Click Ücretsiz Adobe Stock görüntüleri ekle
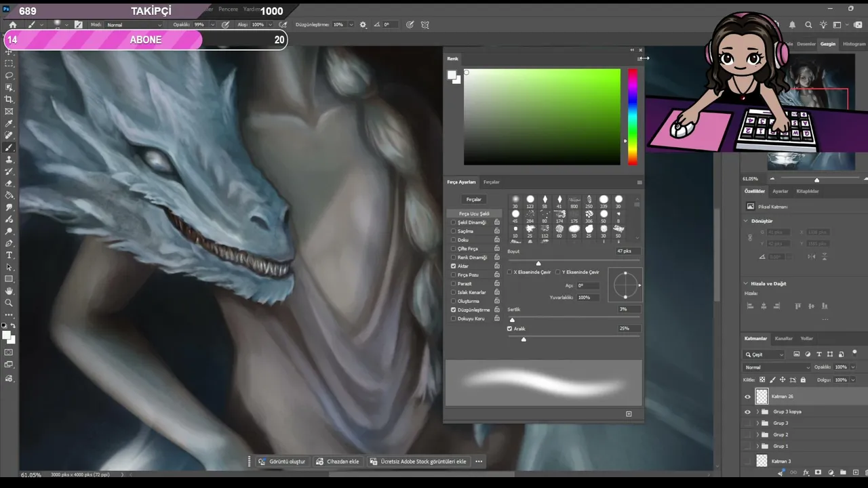 [x=418, y=462]
